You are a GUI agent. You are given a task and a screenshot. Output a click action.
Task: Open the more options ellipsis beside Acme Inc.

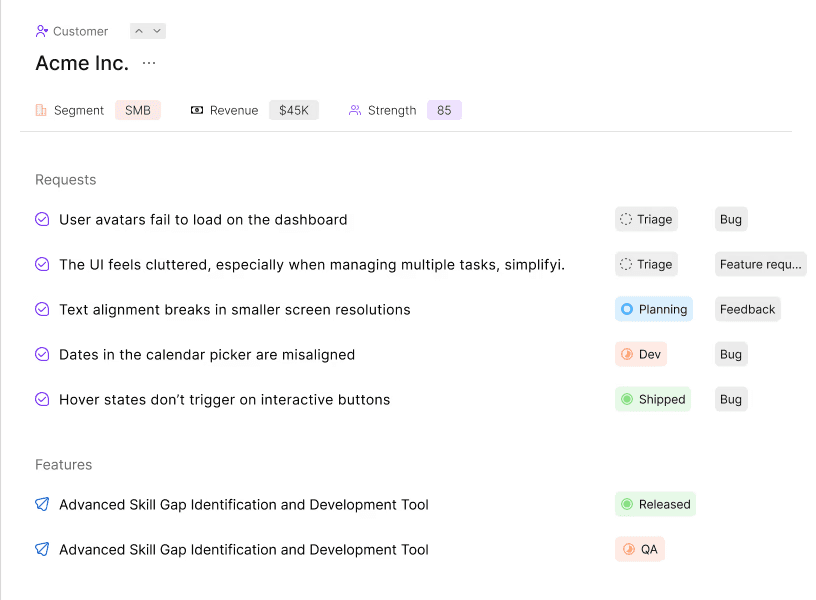point(149,63)
